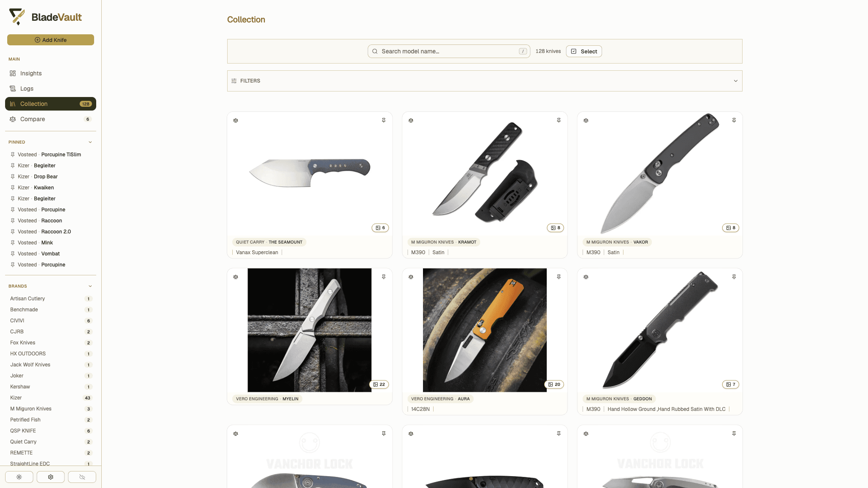Image resolution: width=868 pixels, height=488 pixels.
Task: Click the search magnifier icon
Action: (375, 51)
